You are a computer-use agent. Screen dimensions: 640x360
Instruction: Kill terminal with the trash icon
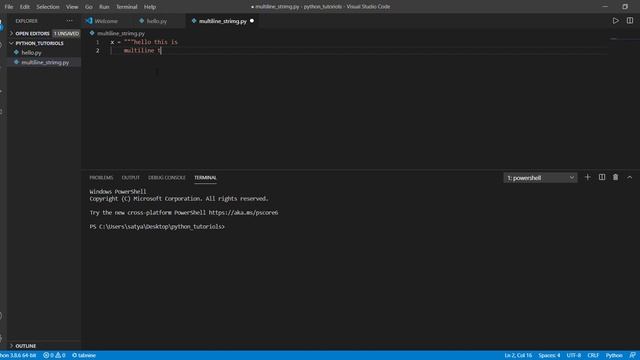pyautogui.click(x=616, y=177)
